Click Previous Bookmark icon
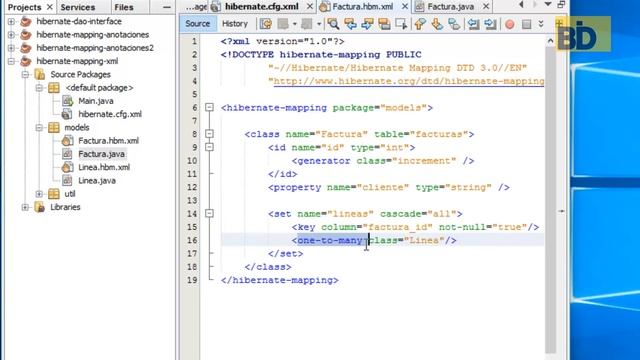This screenshot has width=640, height=360. (420, 24)
